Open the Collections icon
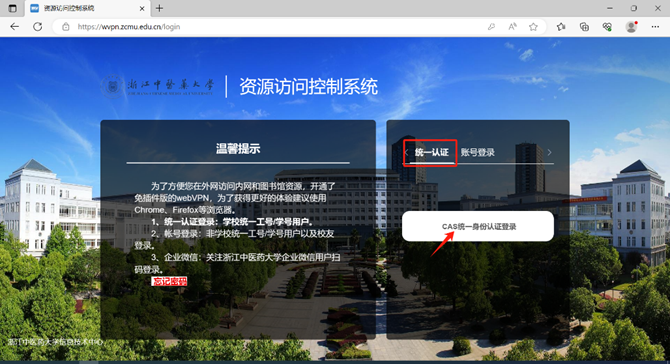This screenshot has height=364, width=670. tap(584, 26)
